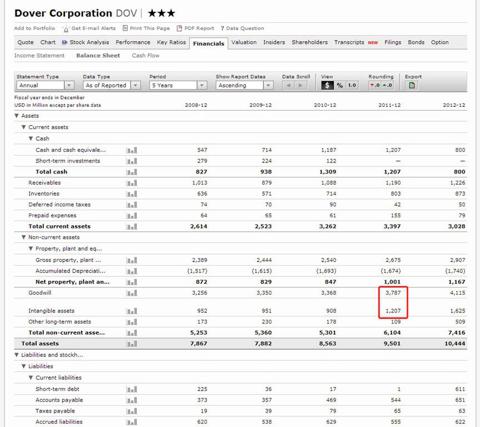
Task: Open chart icon for Total non-current assets row
Action: coord(132,333)
